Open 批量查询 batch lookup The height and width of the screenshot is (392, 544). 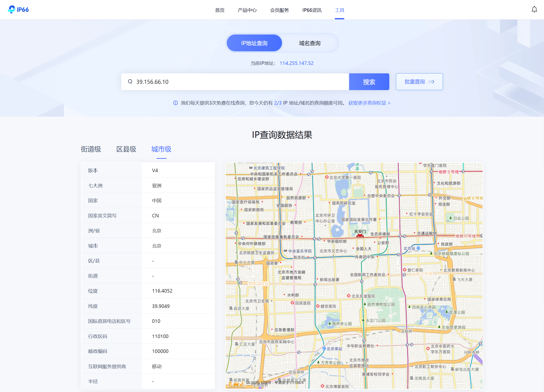click(419, 82)
